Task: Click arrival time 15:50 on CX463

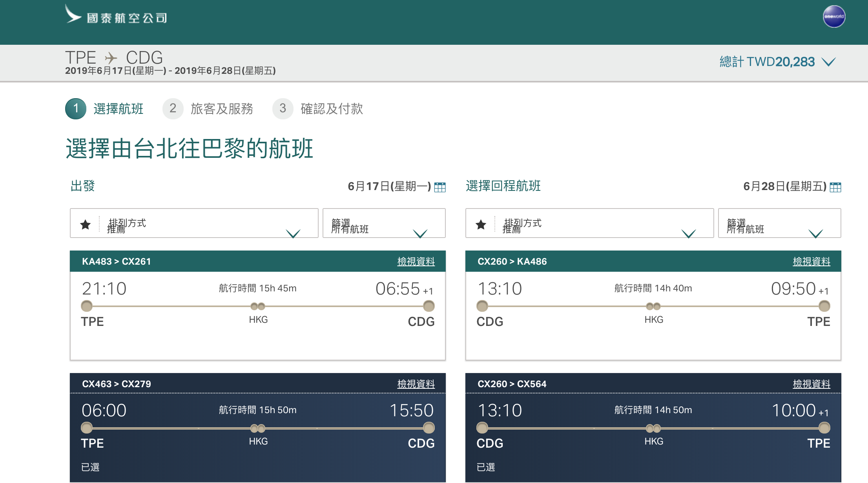Action: pyautogui.click(x=412, y=410)
